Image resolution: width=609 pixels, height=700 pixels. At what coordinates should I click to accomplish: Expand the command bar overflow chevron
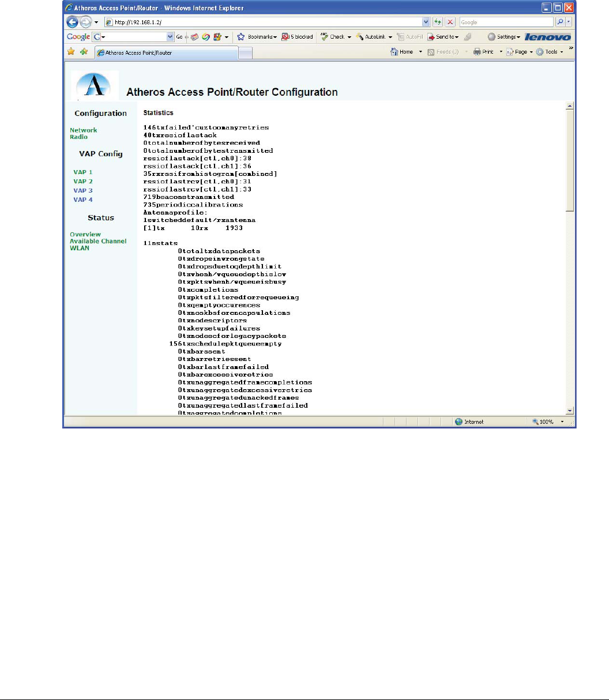(x=571, y=49)
